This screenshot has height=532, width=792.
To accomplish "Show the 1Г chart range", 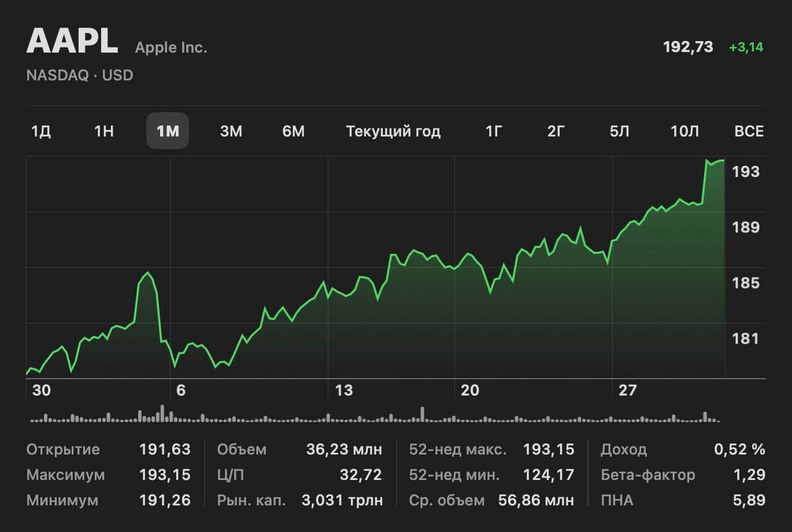I will click(494, 131).
